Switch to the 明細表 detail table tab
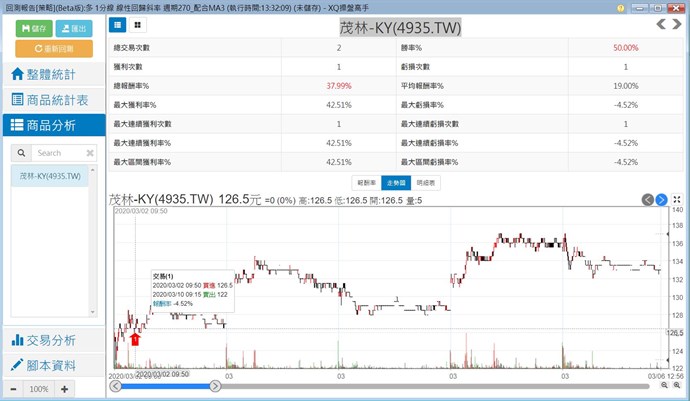The width and height of the screenshot is (690, 401). 426,183
